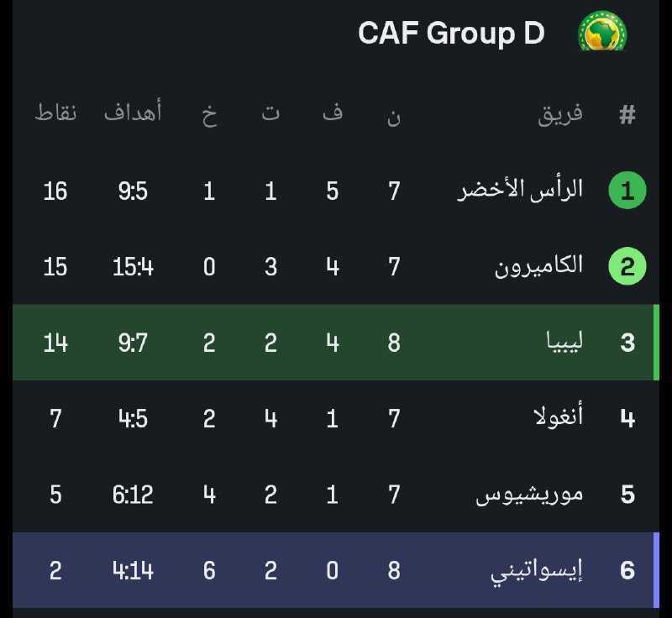Select the أنغولا team name

(x=559, y=416)
